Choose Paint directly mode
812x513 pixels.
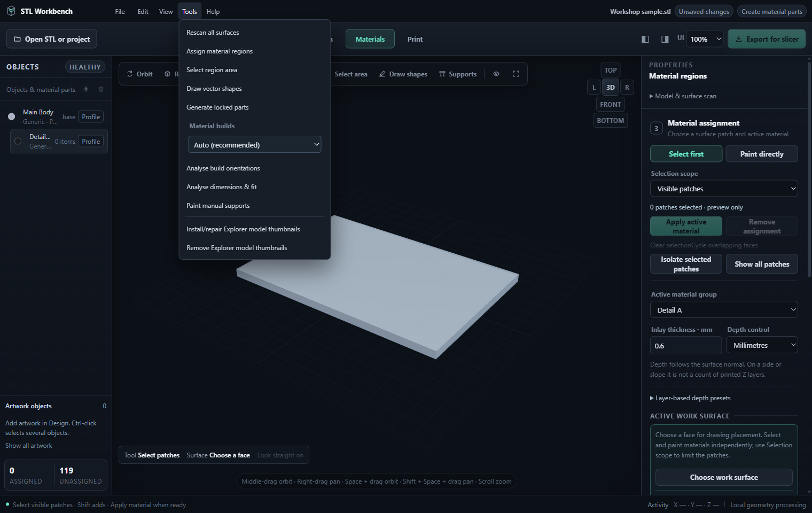762,154
